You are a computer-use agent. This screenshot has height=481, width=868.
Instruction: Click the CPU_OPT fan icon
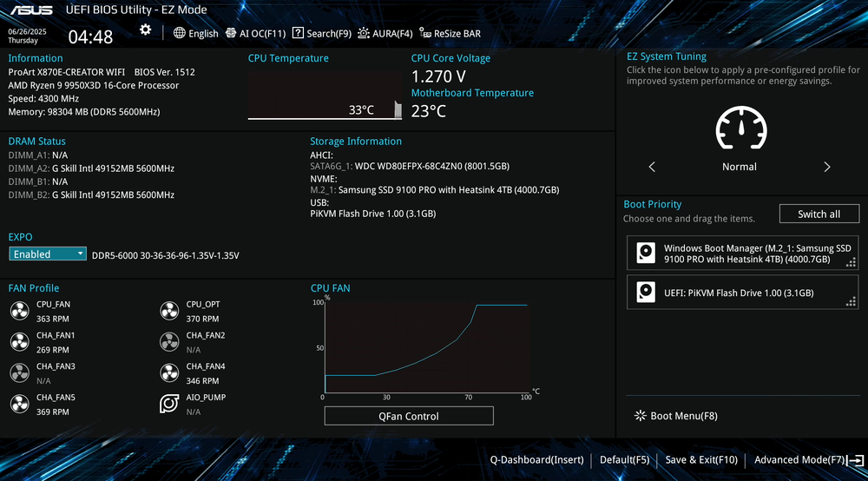tap(169, 311)
